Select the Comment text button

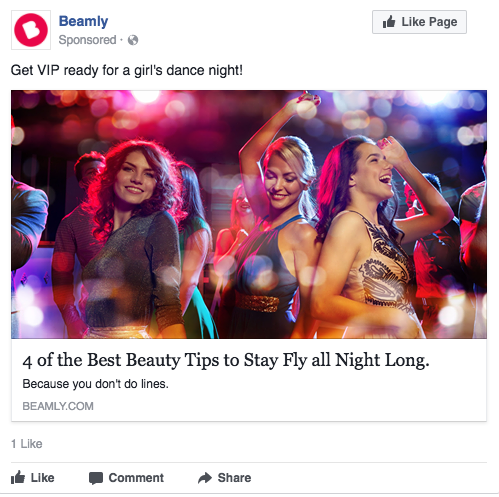pyautogui.click(x=136, y=478)
